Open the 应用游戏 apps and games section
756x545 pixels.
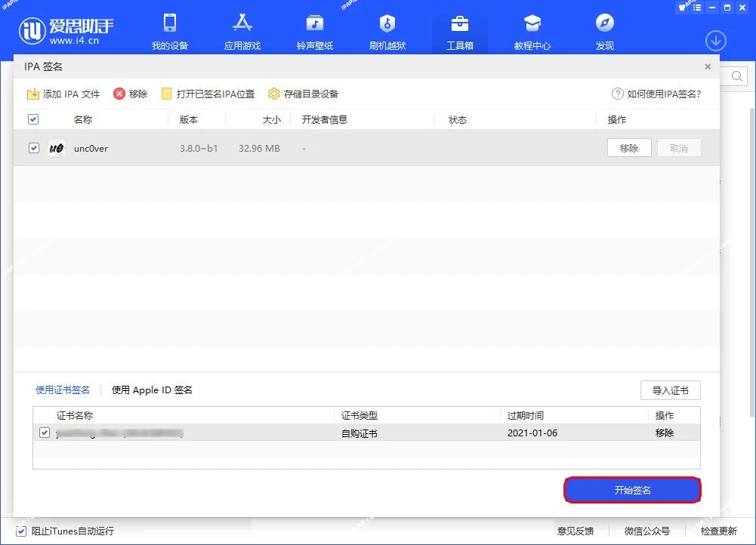tap(242, 30)
